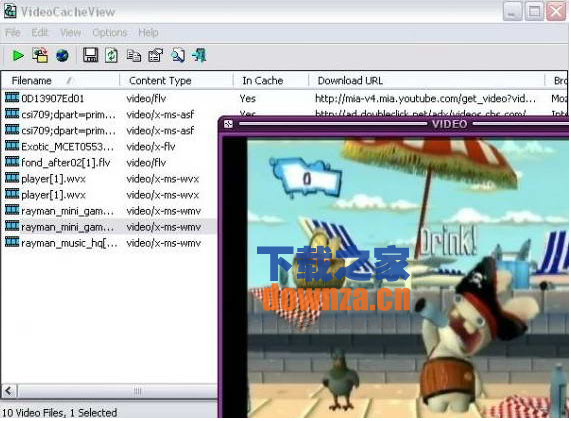Open the Properties toolbar icon
Viewport: 571px width, 421px height.
point(155,56)
